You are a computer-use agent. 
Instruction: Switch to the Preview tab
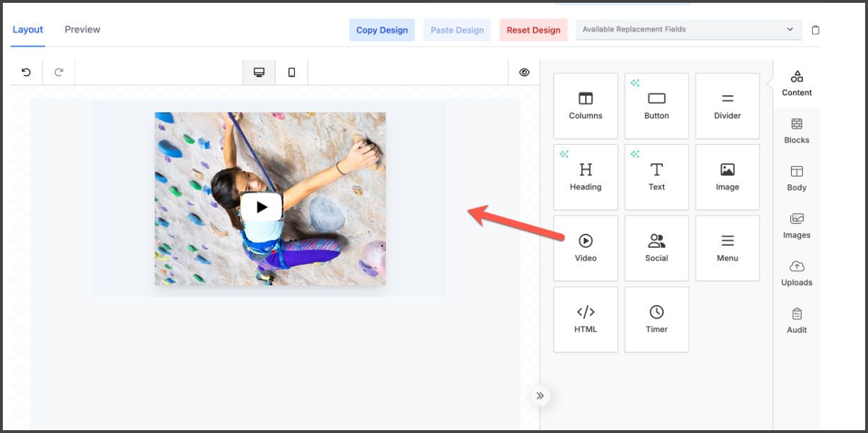(82, 30)
